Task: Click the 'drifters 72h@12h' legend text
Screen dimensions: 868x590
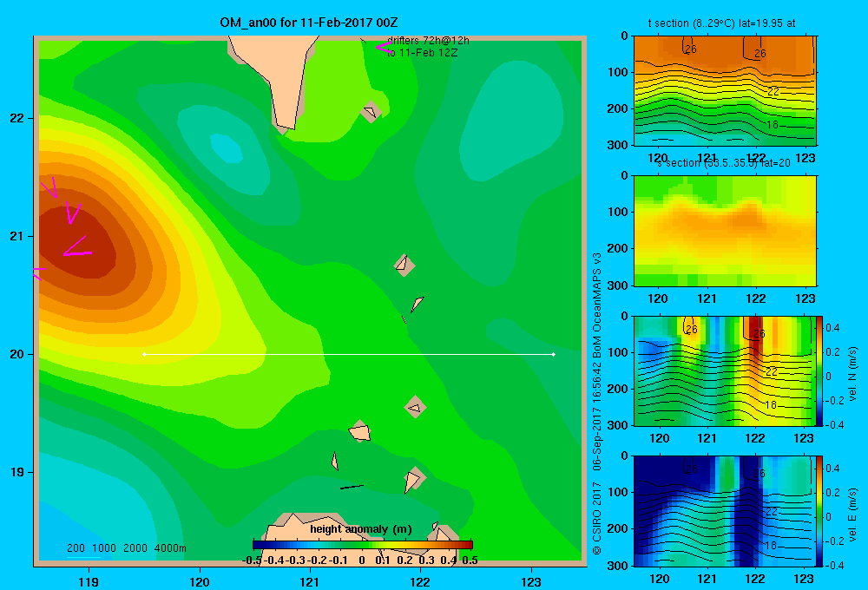Action: [x=428, y=41]
